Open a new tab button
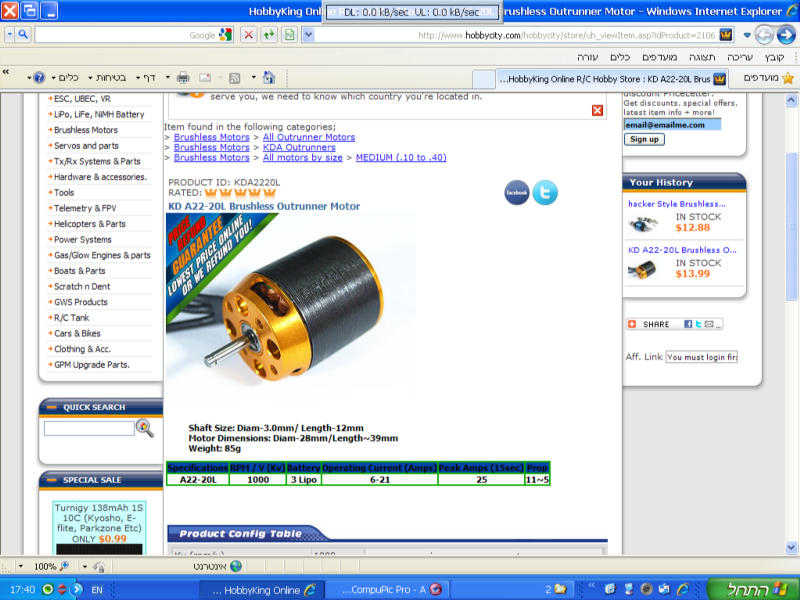This screenshot has width=800, height=600. click(483, 79)
